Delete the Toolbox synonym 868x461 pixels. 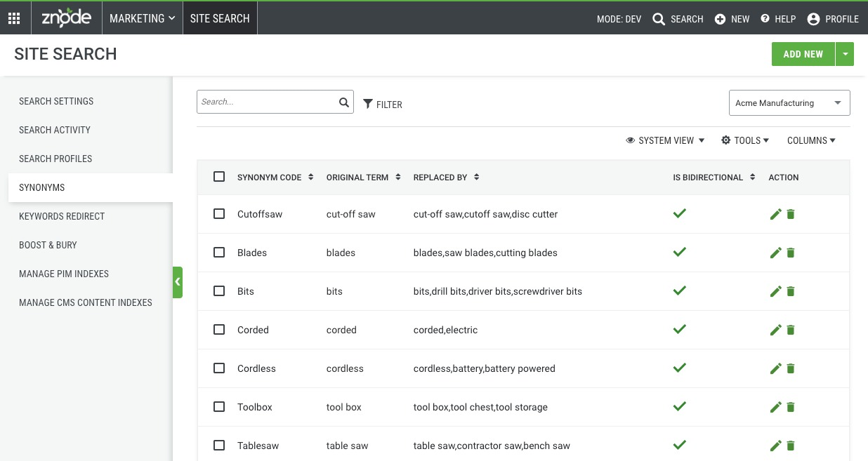pyautogui.click(x=791, y=407)
